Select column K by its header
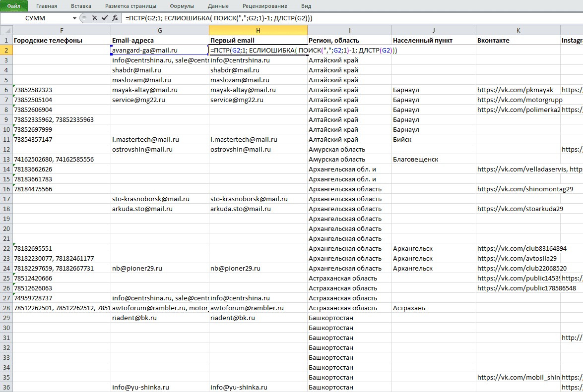Image resolution: width=583 pixels, height=392 pixels. pos(518,30)
